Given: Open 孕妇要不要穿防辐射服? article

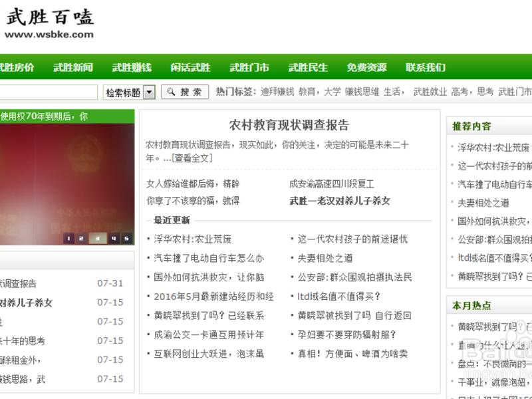Looking at the screenshot, I should tap(346, 335).
